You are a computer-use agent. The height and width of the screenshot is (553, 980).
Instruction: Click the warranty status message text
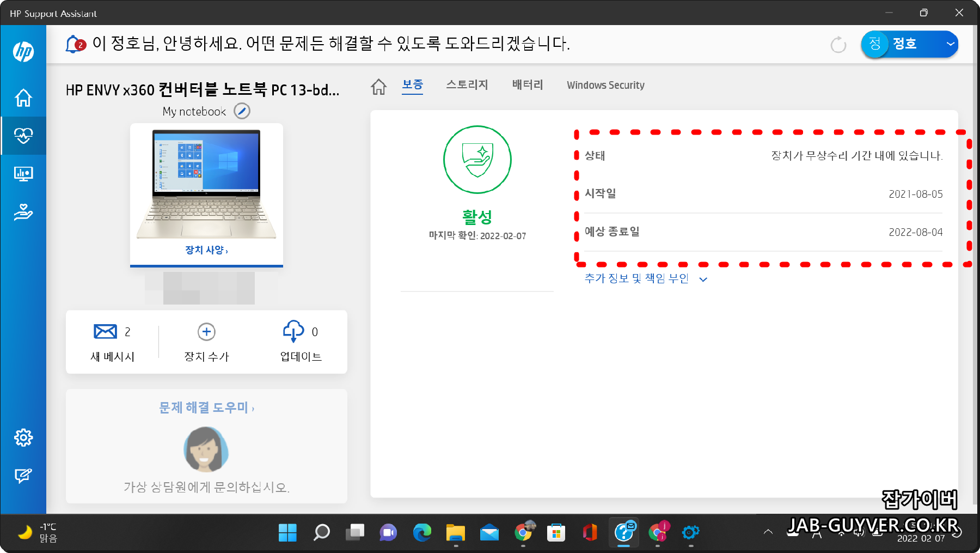(857, 156)
